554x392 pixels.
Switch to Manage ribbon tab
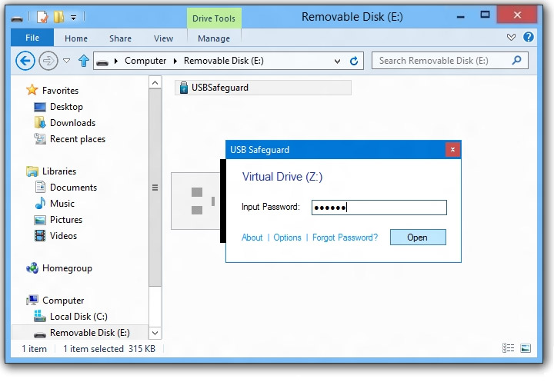tap(214, 38)
